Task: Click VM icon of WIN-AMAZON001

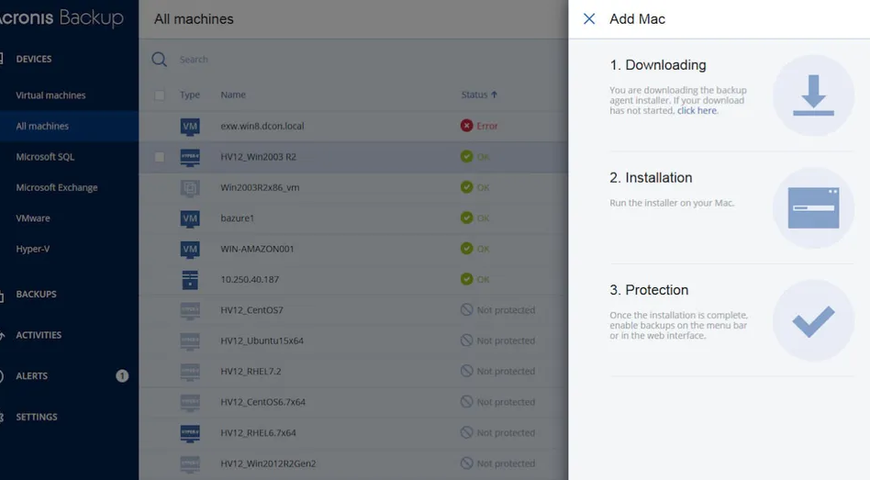Action: pyautogui.click(x=190, y=249)
